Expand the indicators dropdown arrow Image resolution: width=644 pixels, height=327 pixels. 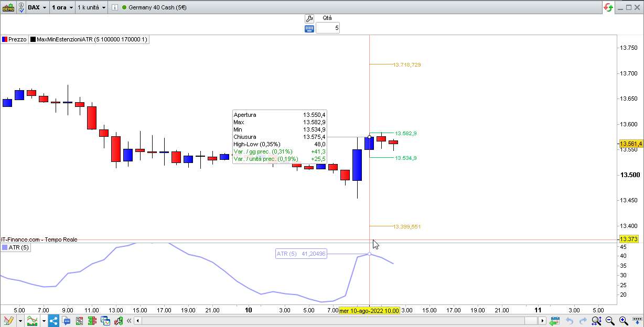click(43, 321)
